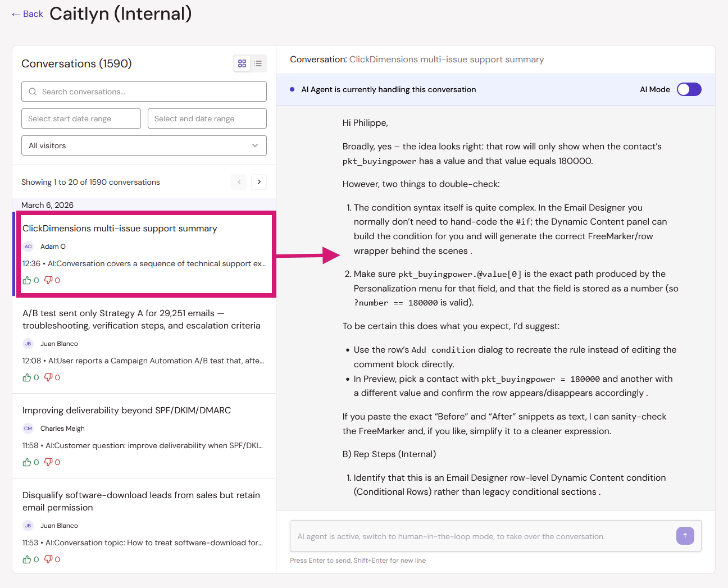
Task: Thumbs down the Disqualify software-download leads conversation
Action: [48, 559]
